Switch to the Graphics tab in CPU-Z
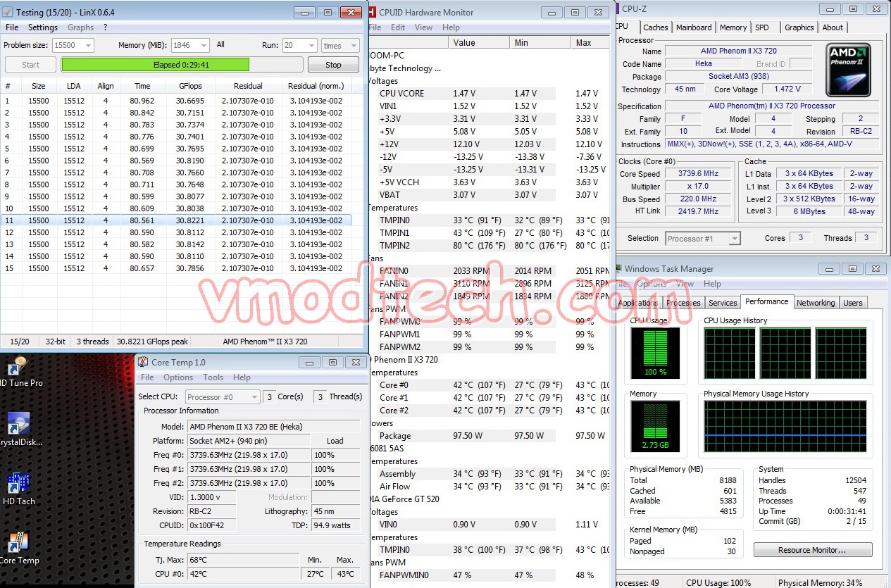The width and height of the screenshot is (891, 588). point(799,27)
